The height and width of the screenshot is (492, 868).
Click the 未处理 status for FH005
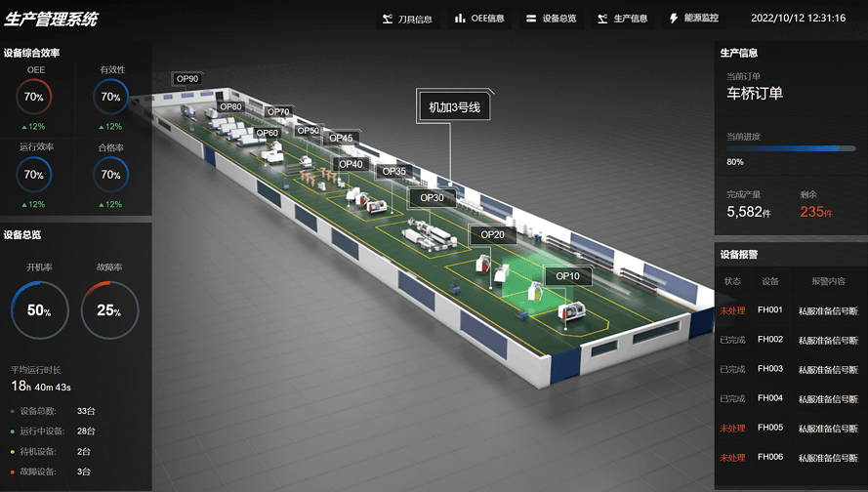pyautogui.click(x=732, y=428)
